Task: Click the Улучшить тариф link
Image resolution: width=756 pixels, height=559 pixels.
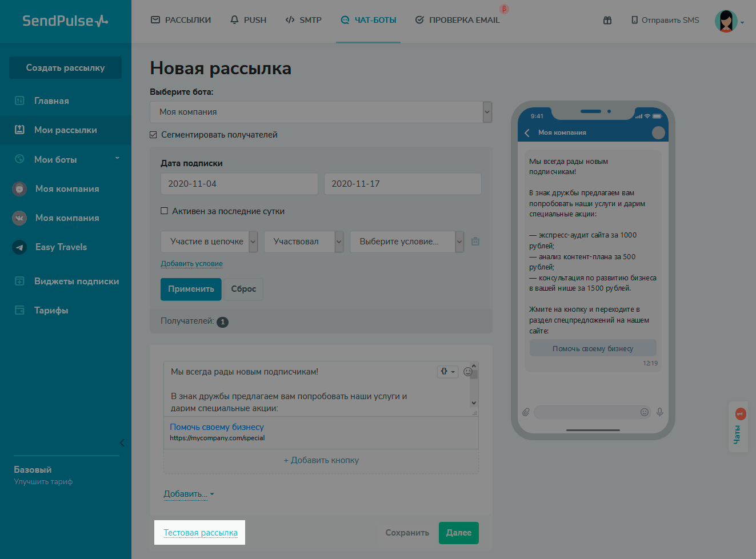Action: 43,482
